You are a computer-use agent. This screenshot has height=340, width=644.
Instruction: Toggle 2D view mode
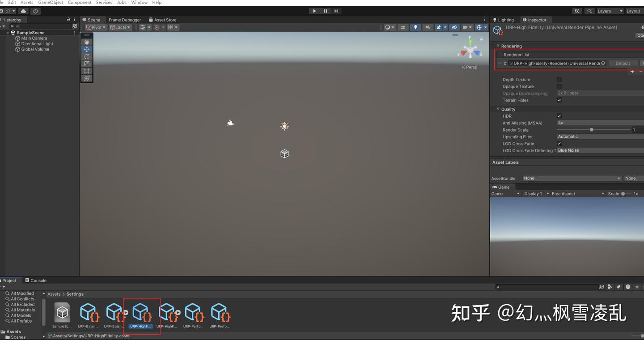(x=403, y=27)
